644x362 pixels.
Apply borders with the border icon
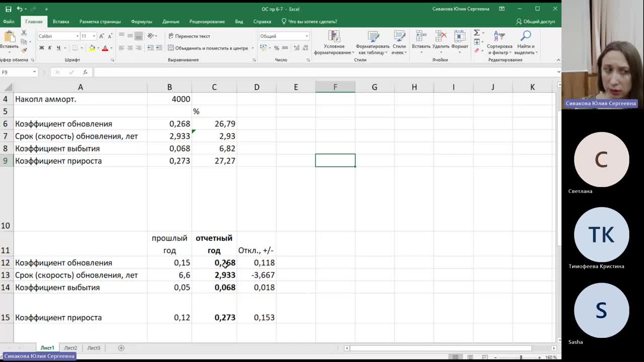pyautogui.click(x=75, y=48)
